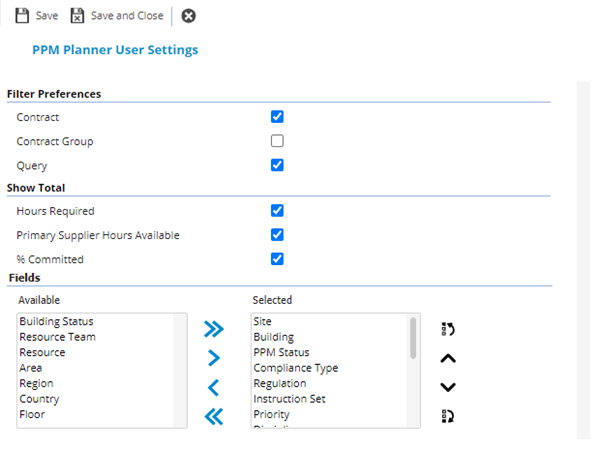Viewport: 600px width, 449px height.
Task: Select Compliance Type in Selected list
Action: point(295,368)
